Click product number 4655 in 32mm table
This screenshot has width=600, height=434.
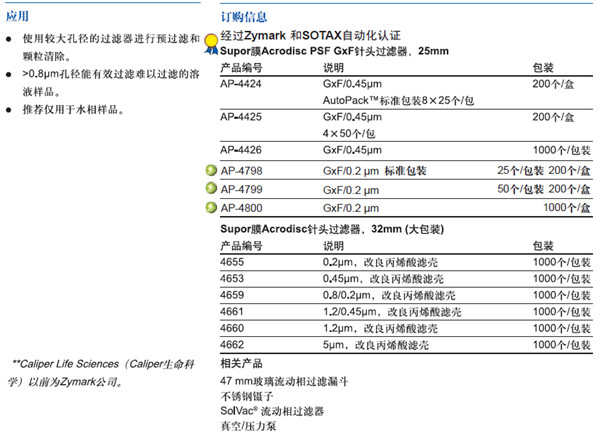[x=232, y=264]
